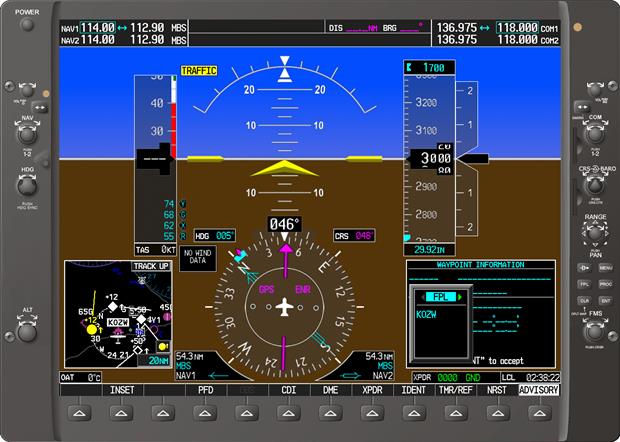Click the OAT 0°C readout

click(81, 377)
